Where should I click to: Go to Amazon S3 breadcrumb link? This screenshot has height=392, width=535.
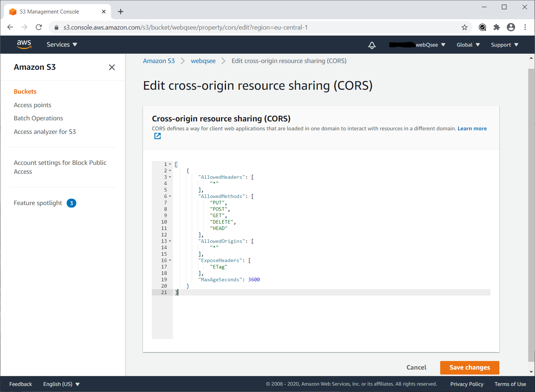[159, 61]
